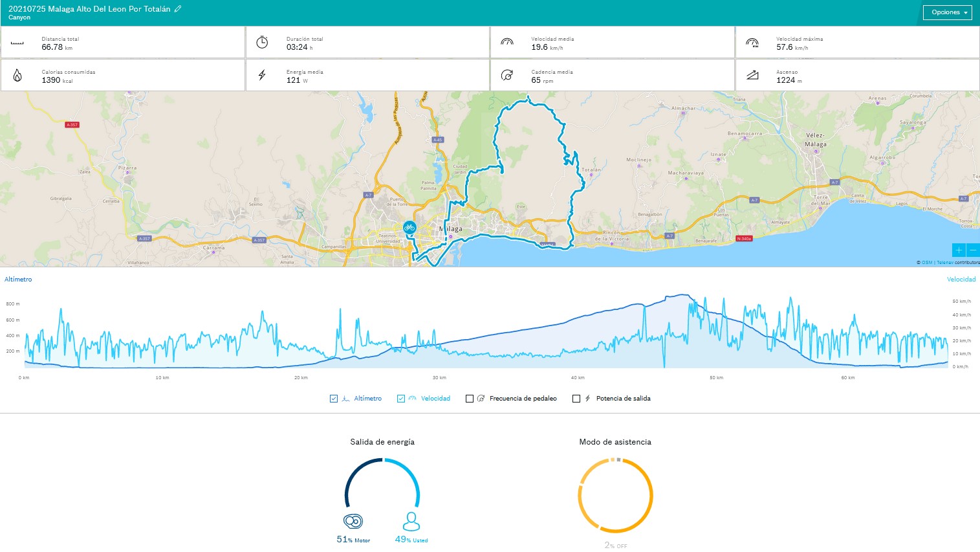Click the Modo de asistencia donut chart
The width and height of the screenshot is (980, 552).
[x=615, y=496]
